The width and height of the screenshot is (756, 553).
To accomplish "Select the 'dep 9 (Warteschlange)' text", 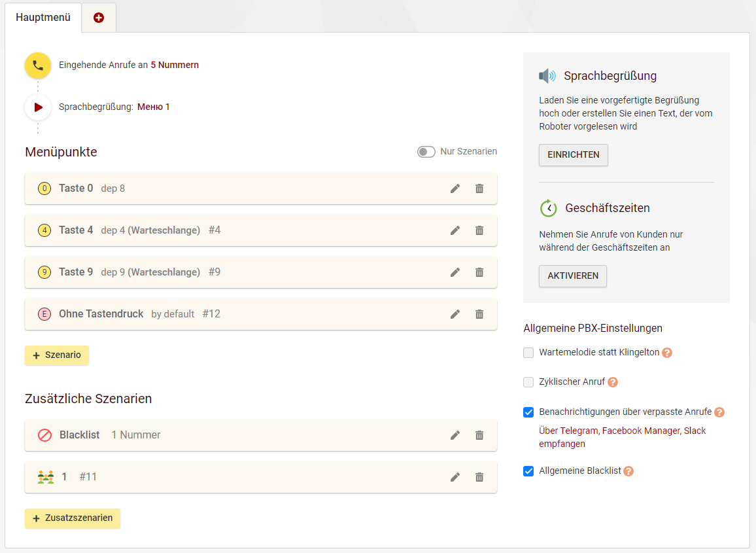I will (150, 272).
